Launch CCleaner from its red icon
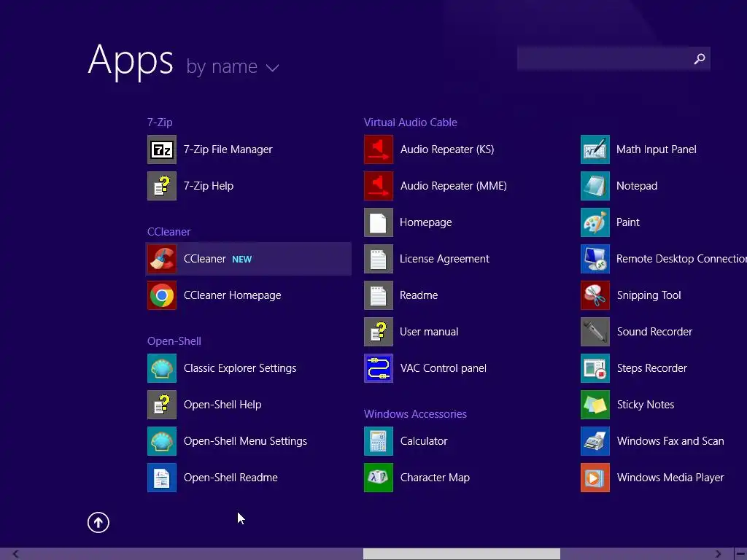This screenshot has height=560, width=747. (162, 259)
